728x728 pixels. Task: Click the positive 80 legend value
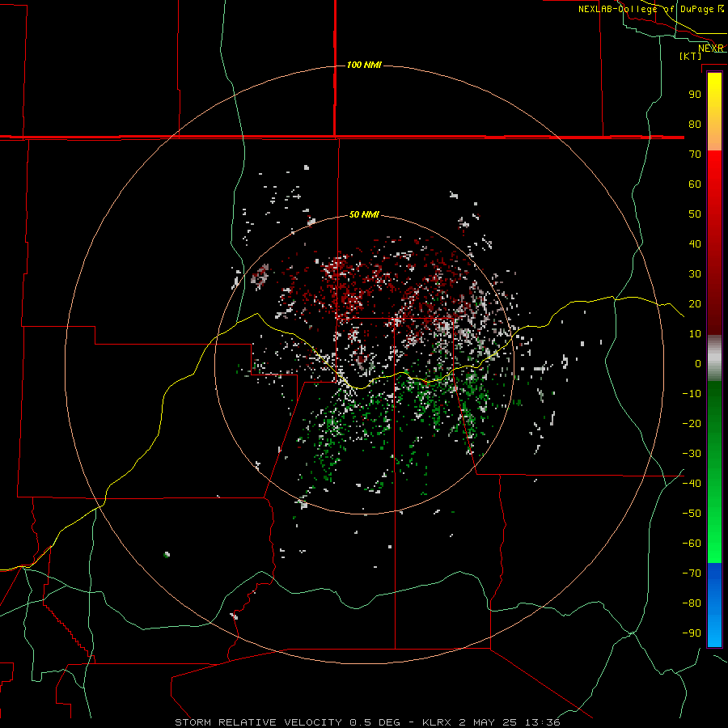pos(695,124)
